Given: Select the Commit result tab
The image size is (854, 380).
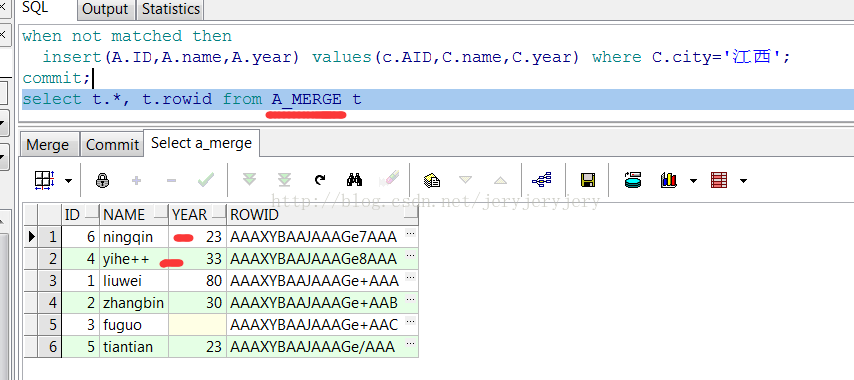Looking at the screenshot, I should [x=112, y=145].
